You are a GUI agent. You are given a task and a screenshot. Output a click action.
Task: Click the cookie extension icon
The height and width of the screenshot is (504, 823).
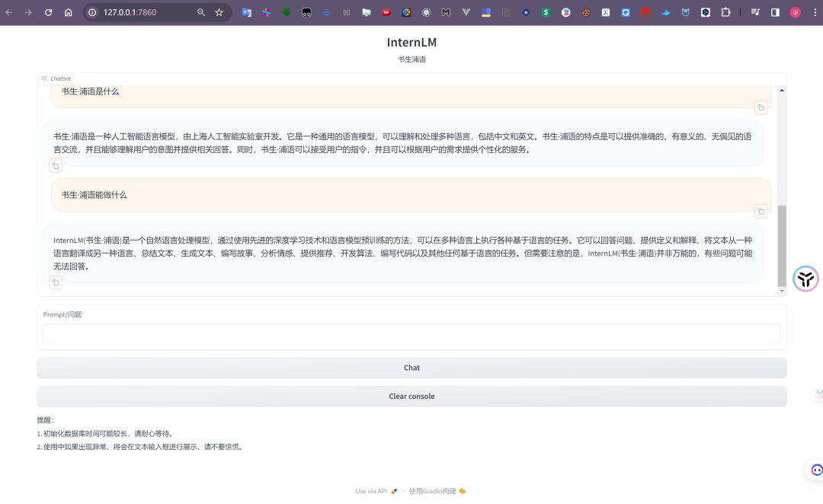pos(586,12)
